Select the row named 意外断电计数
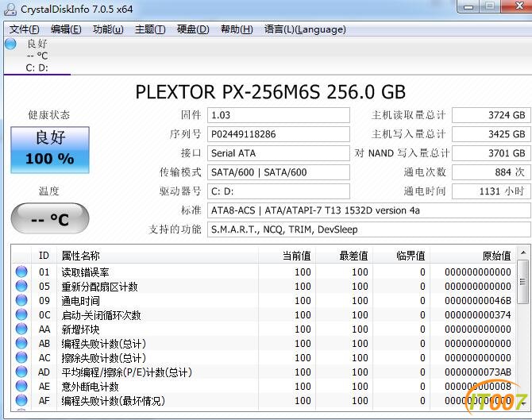 264,386
